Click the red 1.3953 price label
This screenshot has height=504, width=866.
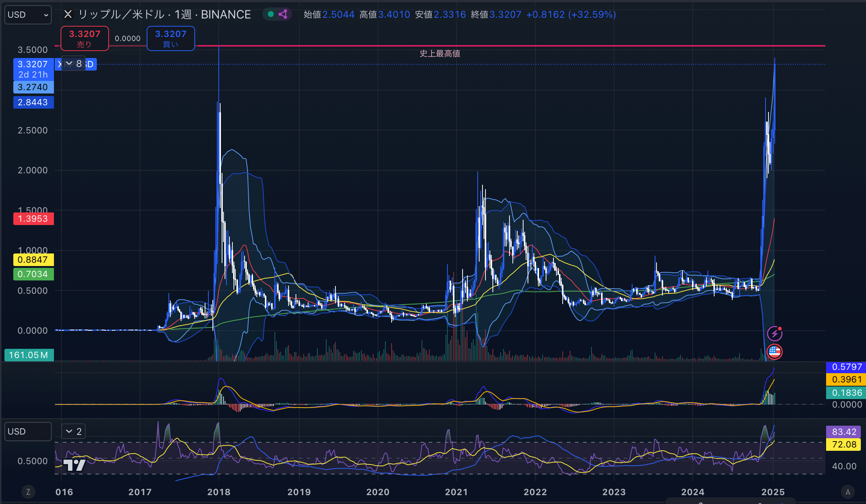point(33,219)
